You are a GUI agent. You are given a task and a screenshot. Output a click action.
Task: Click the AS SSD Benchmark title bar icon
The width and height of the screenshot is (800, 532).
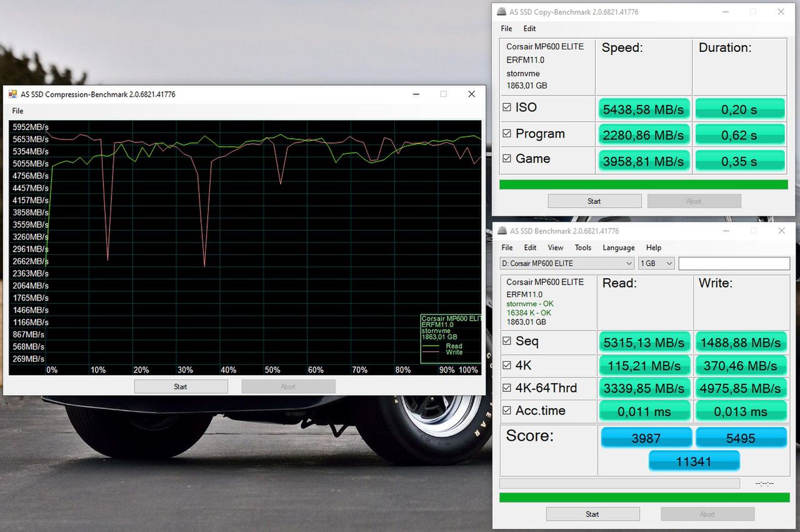pyautogui.click(x=502, y=231)
